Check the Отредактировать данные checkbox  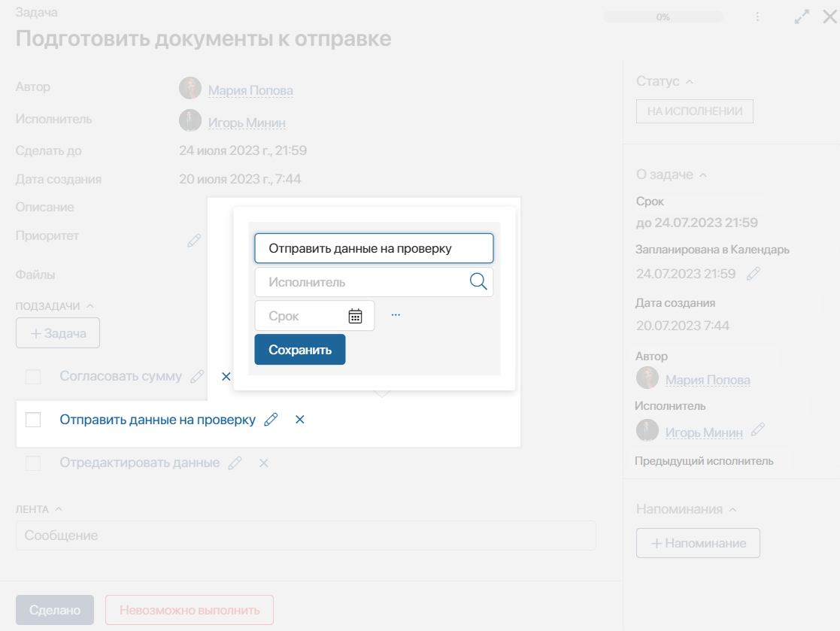coord(33,463)
